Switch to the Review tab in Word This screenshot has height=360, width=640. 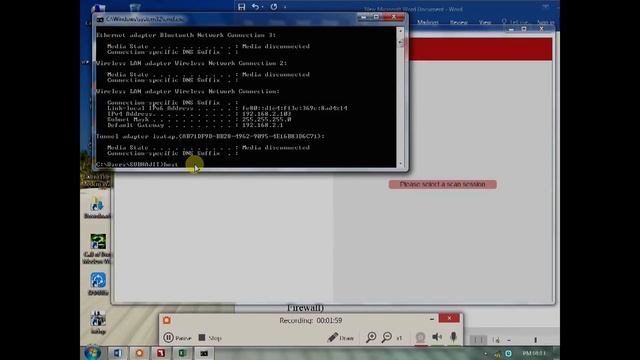pyautogui.click(x=458, y=22)
